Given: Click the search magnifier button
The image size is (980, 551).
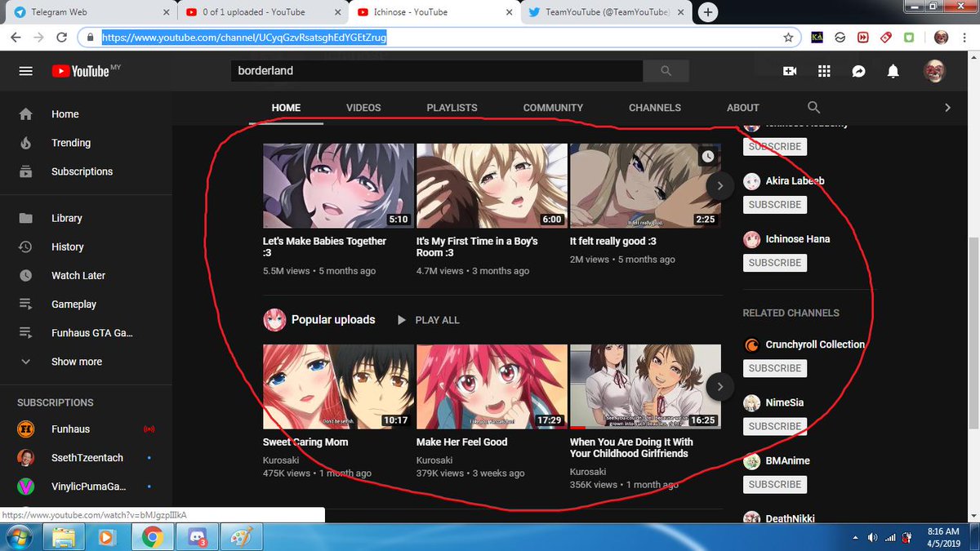Looking at the screenshot, I should click(666, 71).
